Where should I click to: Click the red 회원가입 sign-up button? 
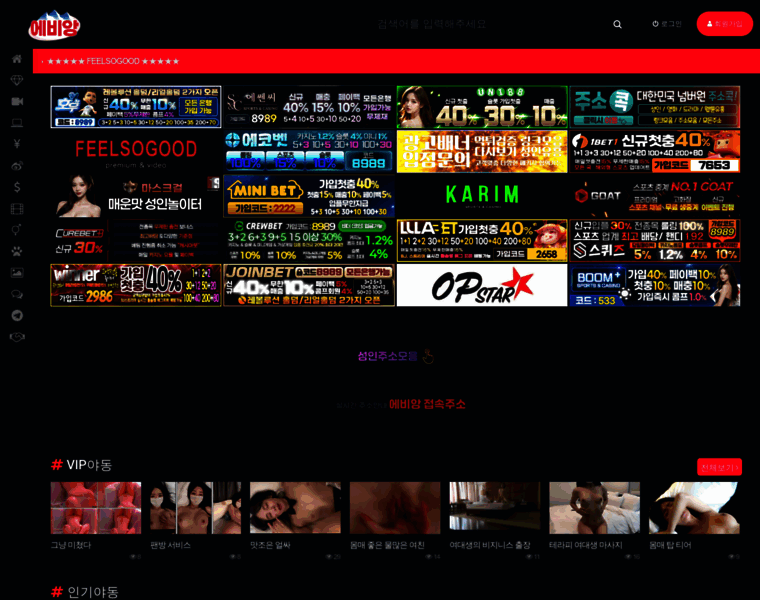pos(725,24)
